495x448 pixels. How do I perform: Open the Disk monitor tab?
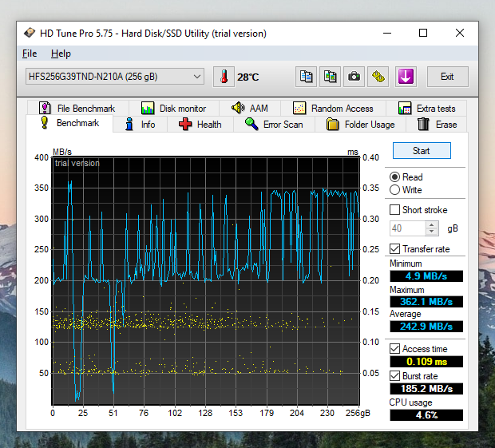[173, 109]
